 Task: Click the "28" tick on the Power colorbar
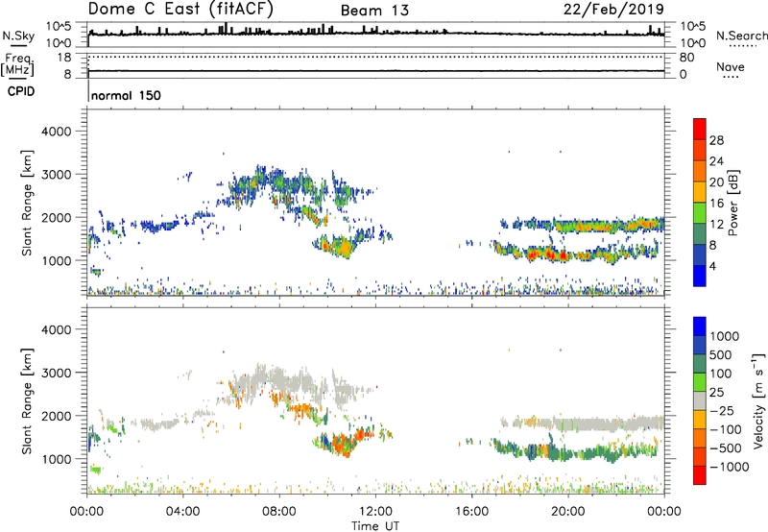point(716,140)
